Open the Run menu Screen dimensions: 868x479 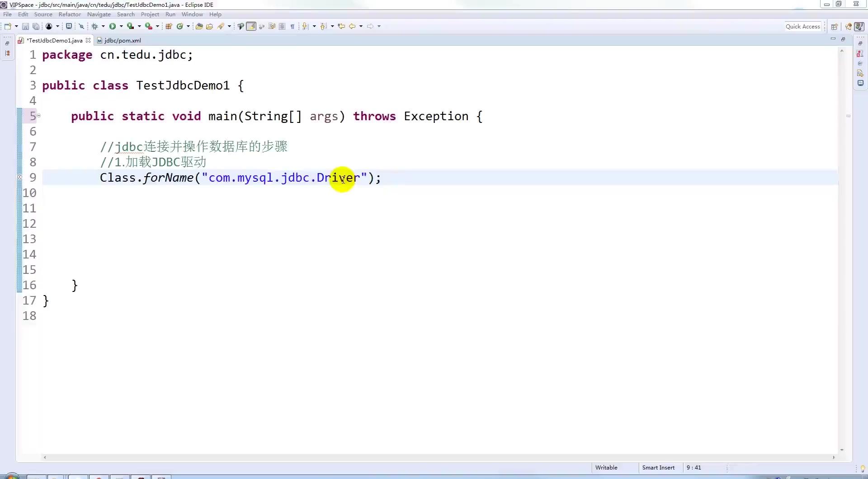(x=170, y=14)
